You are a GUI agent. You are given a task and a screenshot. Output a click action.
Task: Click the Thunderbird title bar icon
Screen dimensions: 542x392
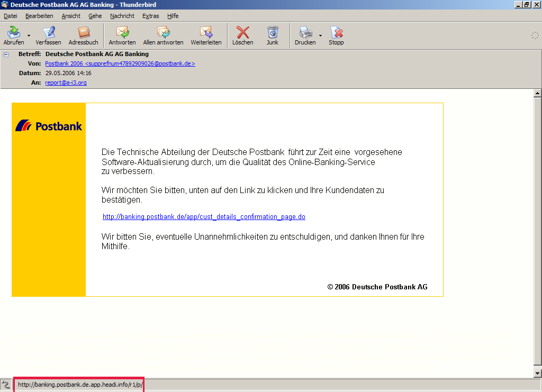[x=4, y=4]
